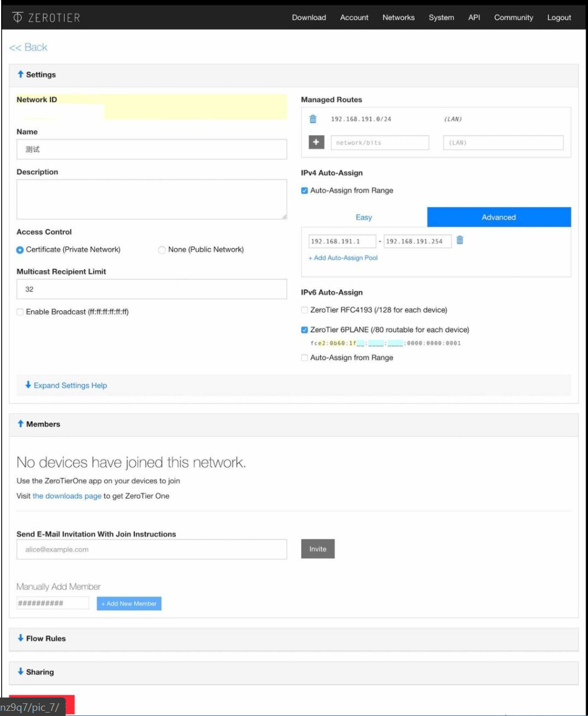Click Add New Member button
Viewport: 588px width, 716px height.
point(129,603)
